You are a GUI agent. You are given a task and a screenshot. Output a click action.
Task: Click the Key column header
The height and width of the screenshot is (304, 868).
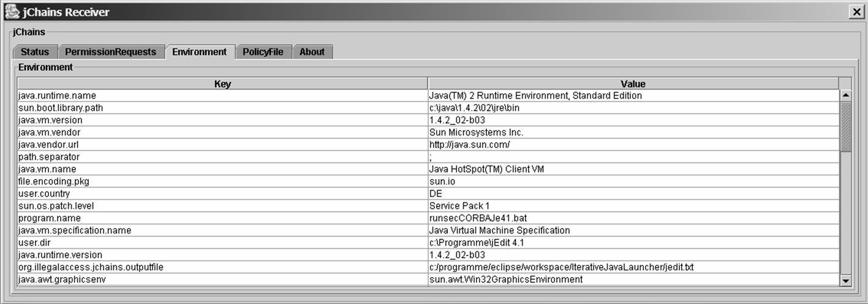[222, 84]
